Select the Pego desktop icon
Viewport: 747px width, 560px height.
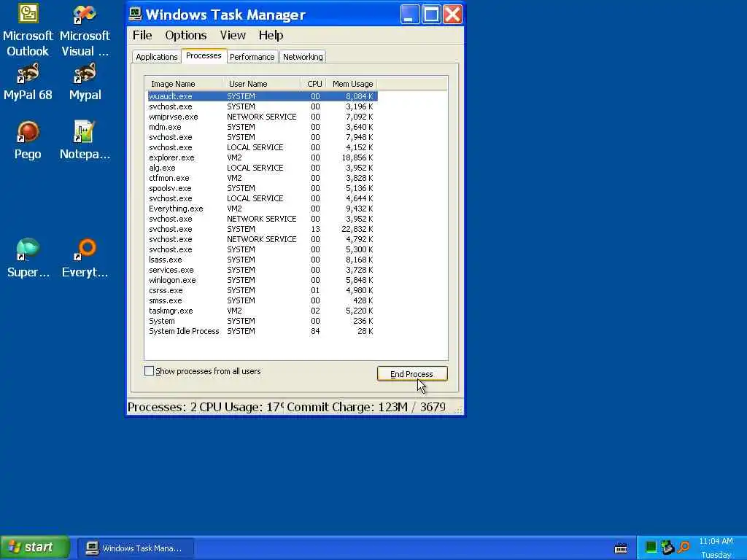point(28,141)
